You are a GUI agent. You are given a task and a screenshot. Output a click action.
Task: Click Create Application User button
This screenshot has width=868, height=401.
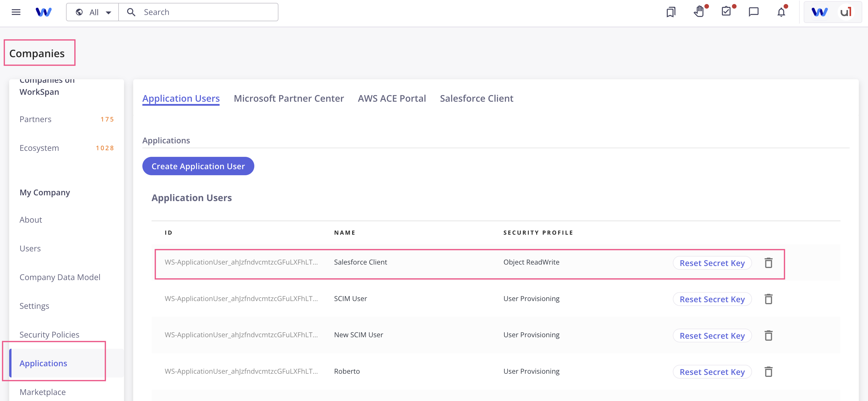(198, 166)
